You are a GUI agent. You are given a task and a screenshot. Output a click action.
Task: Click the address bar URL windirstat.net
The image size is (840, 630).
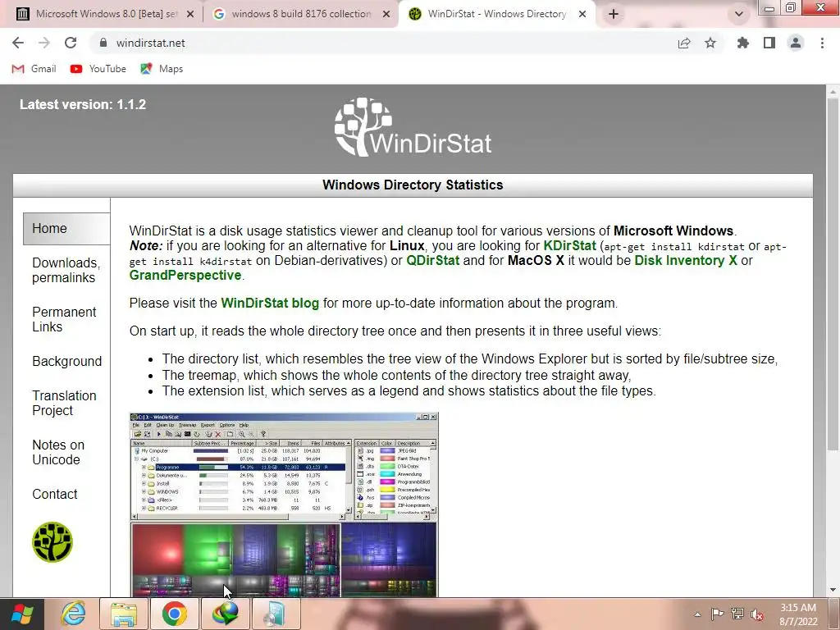[151, 43]
